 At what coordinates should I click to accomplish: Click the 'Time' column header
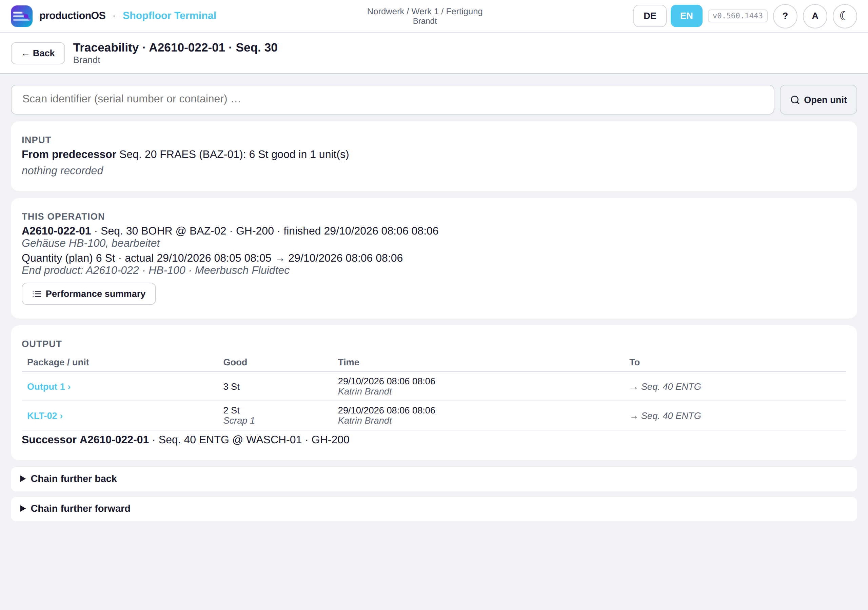click(348, 362)
